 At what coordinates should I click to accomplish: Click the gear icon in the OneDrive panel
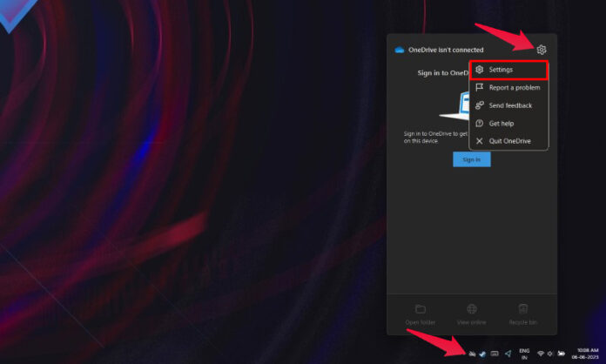pos(542,50)
